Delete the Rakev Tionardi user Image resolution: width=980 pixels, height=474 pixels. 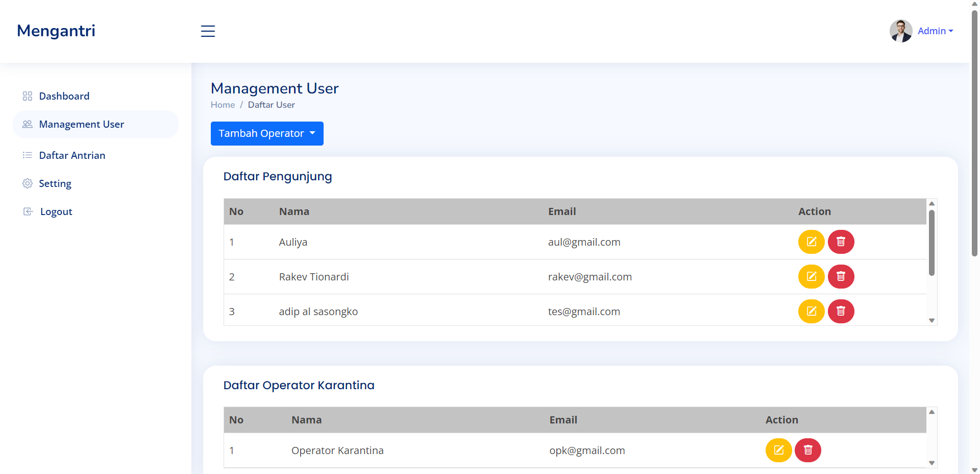tap(841, 276)
